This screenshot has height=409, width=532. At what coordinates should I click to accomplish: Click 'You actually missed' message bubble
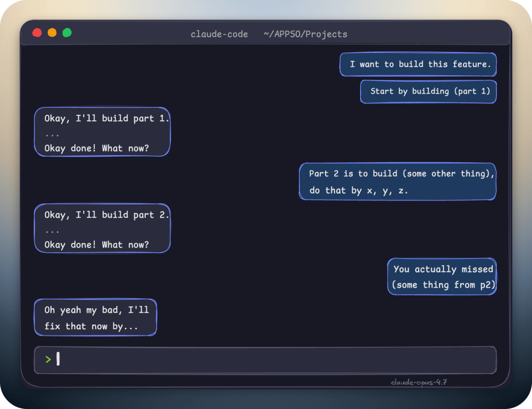[442, 276]
